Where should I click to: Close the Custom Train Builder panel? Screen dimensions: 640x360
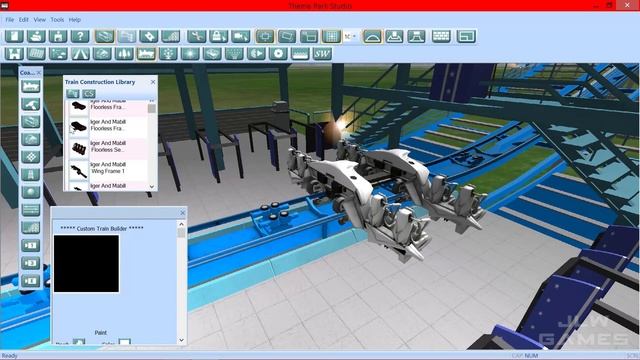coord(183,213)
